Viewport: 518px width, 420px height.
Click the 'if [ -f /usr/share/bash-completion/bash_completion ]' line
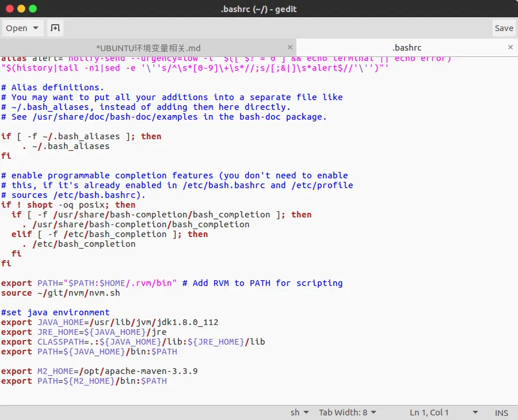coord(162,215)
